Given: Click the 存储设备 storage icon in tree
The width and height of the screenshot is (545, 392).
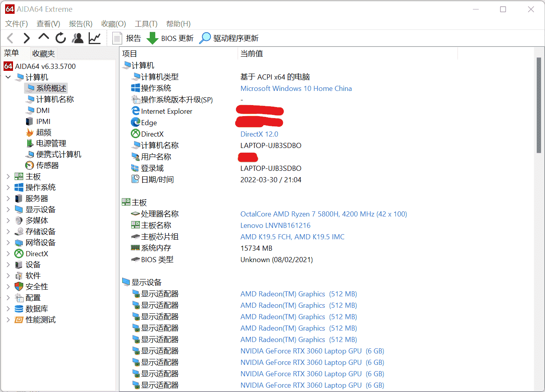Looking at the screenshot, I should tap(19, 232).
